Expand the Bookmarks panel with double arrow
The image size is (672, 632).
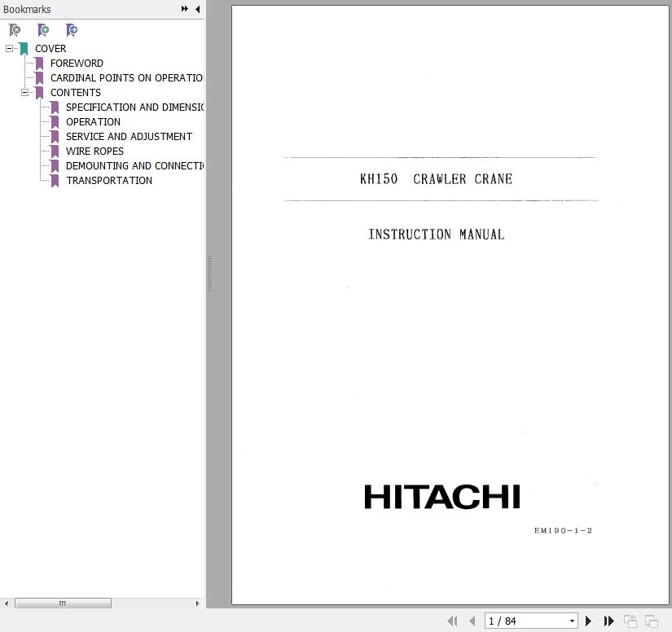click(x=185, y=9)
